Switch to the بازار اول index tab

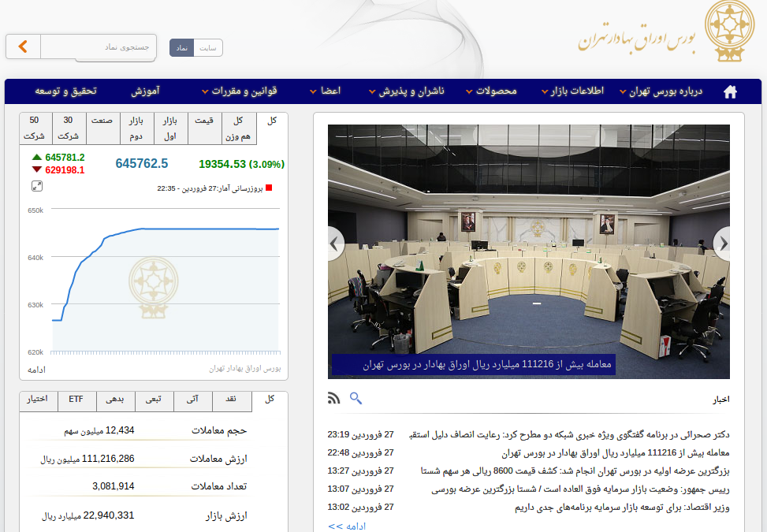pos(170,128)
